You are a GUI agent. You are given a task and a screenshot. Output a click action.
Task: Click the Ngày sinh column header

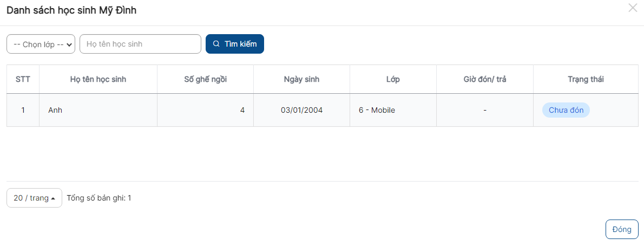[301, 79]
